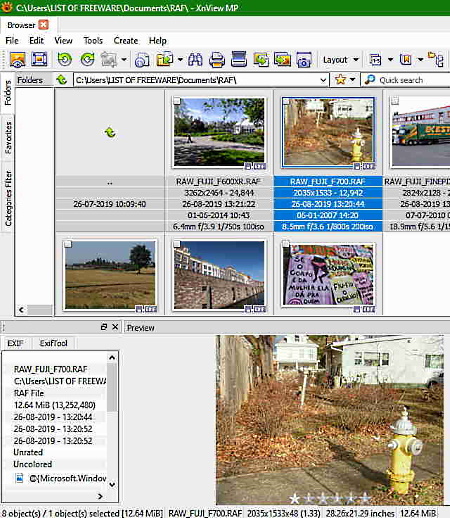Switch to the EXIF tab
Screen dimensions: 450x518
(15, 343)
